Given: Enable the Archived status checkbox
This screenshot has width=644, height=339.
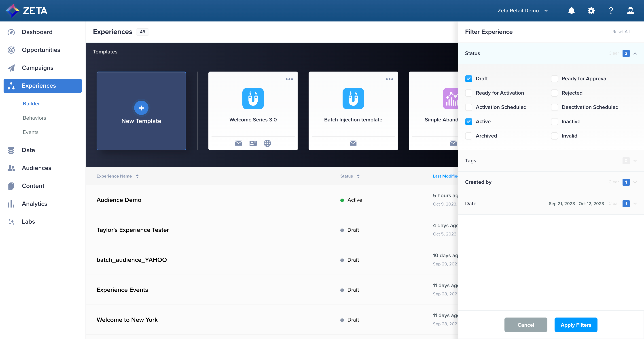Looking at the screenshot, I should 468,136.
